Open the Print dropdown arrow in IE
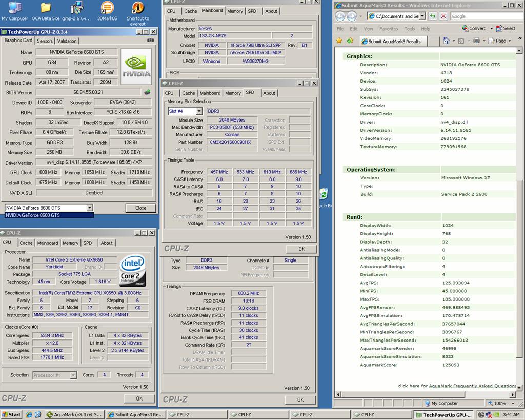This screenshot has height=420, width=525. click(x=484, y=41)
